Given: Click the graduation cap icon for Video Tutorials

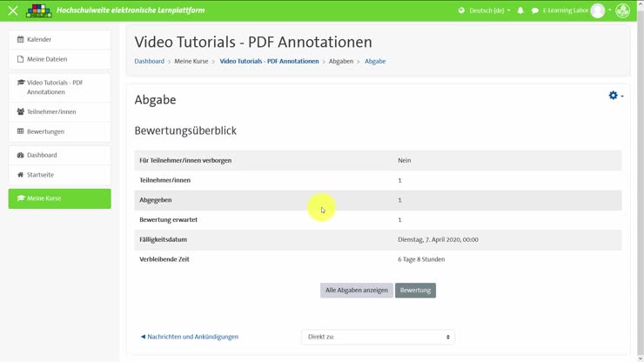Looking at the screenshot, I should 21,83.
